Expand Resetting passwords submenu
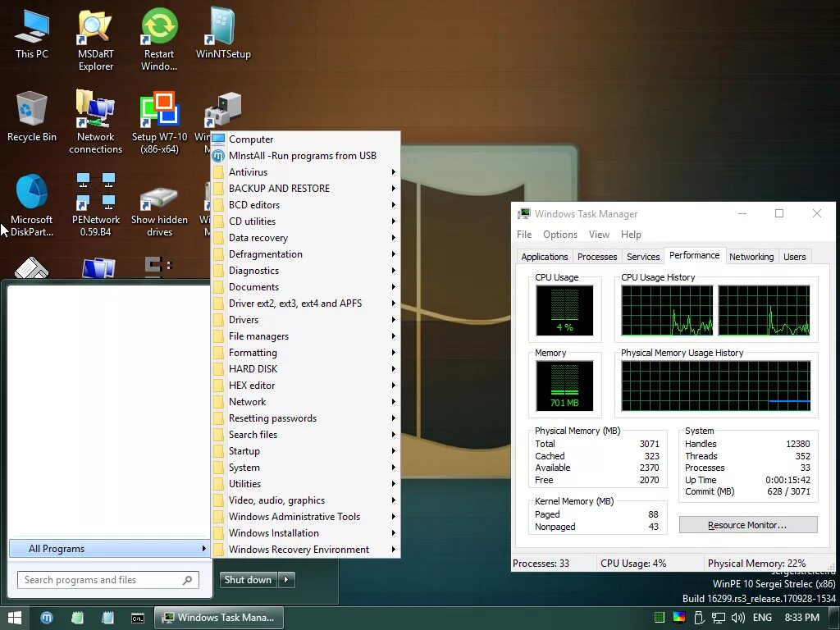The height and width of the screenshot is (630, 840). (305, 418)
